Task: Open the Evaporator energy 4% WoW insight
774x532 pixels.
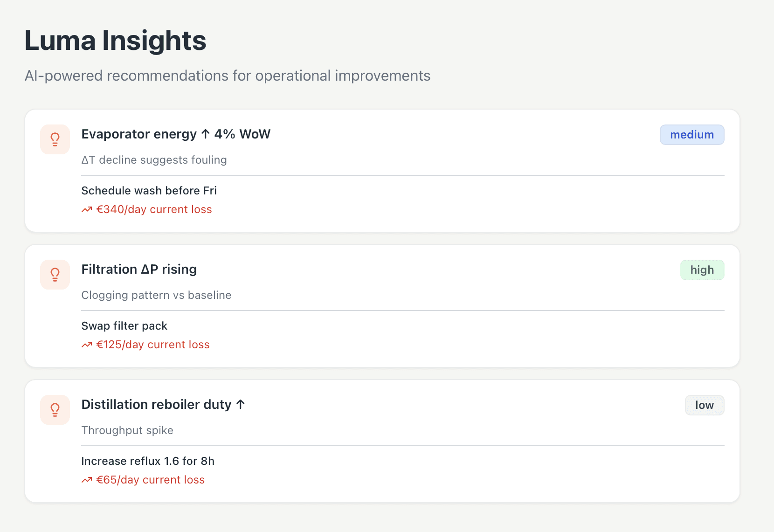Action: 176,134
